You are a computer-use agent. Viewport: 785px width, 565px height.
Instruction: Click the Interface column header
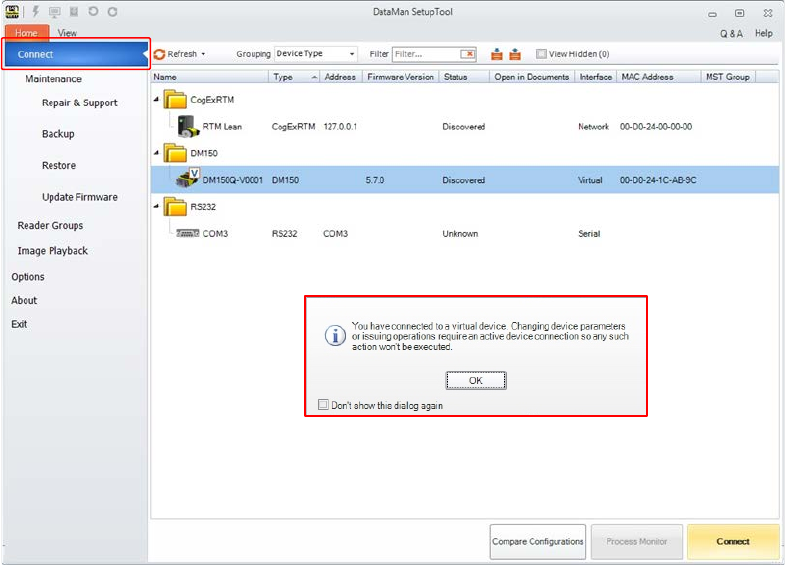(596, 77)
